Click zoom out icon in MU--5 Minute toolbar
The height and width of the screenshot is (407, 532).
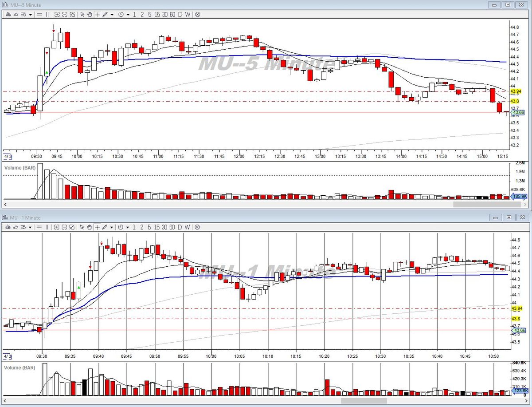tap(65, 14)
